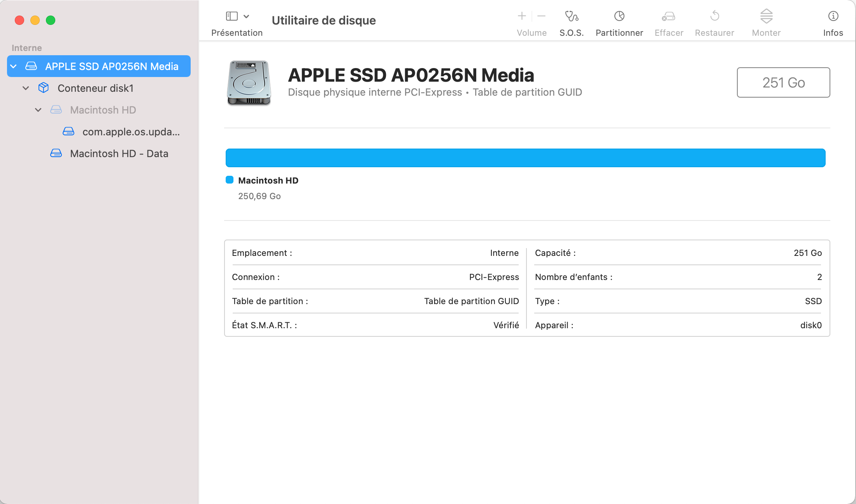Collapse the APPLE SSD AP0256N Media tree
The height and width of the screenshot is (504, 856).
(x=14, y=66)
